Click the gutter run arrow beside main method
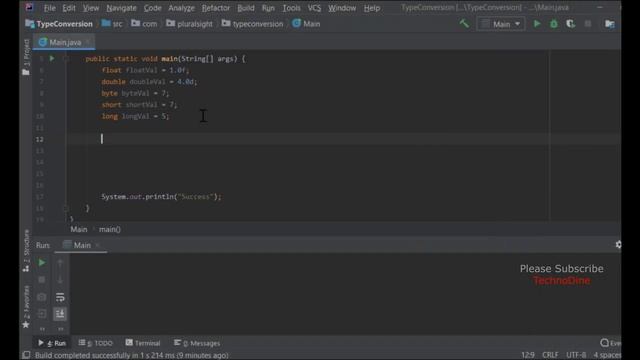 pyautogui.click(x=52, y=59)
